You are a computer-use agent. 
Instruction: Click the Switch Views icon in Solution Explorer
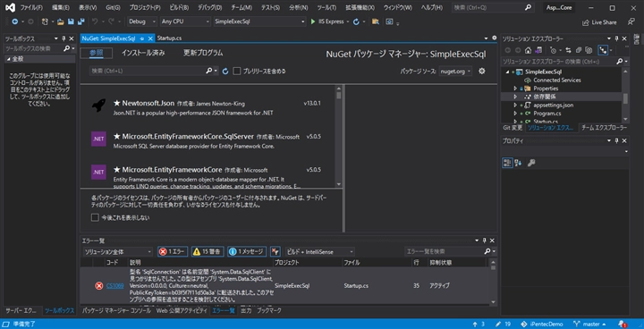pyautogui.click(x=538, y=50)
